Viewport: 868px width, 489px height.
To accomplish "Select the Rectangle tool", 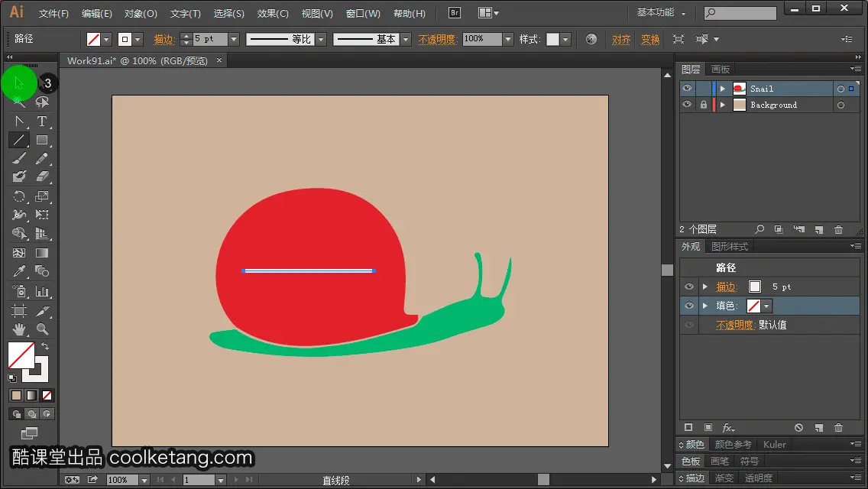I will [42, 140].
